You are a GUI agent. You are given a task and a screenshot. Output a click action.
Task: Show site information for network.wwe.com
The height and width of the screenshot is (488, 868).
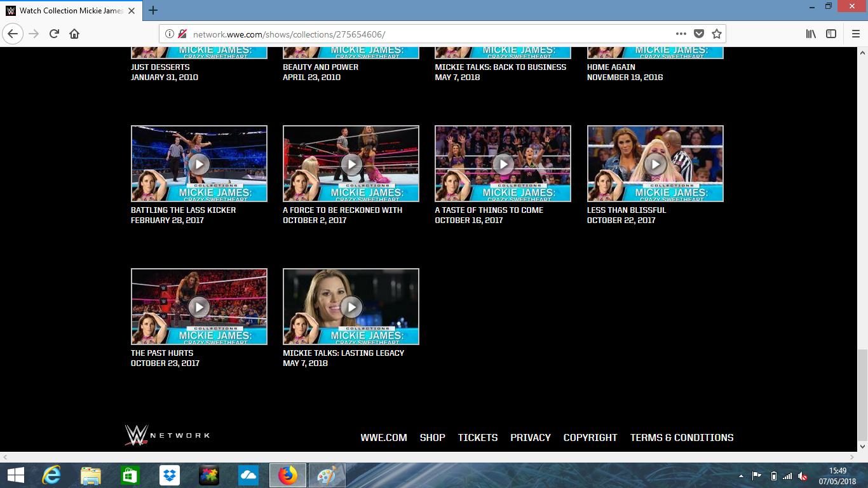[170, 34]
